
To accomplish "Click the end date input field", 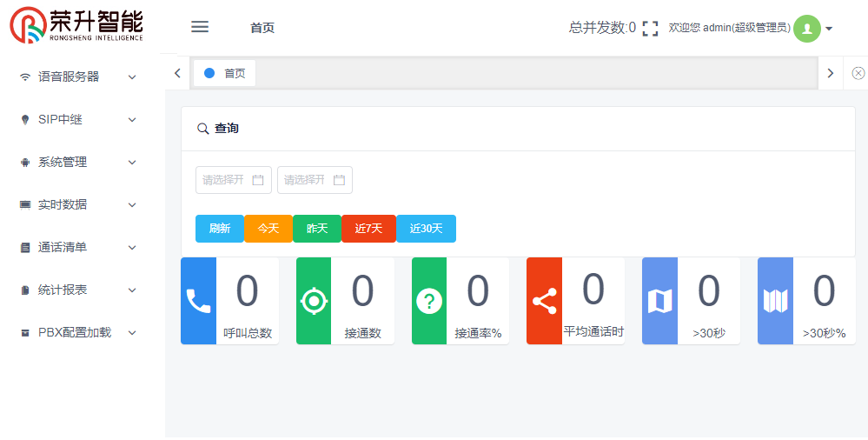I will pos(315,180).
